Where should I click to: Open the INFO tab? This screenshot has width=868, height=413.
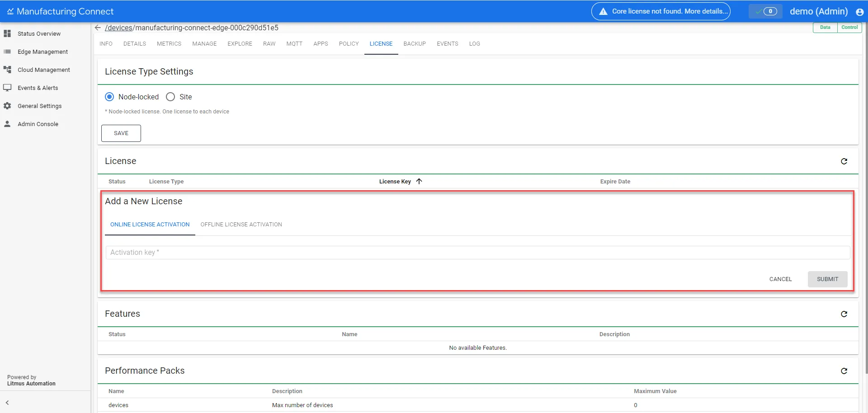(106, 44)
